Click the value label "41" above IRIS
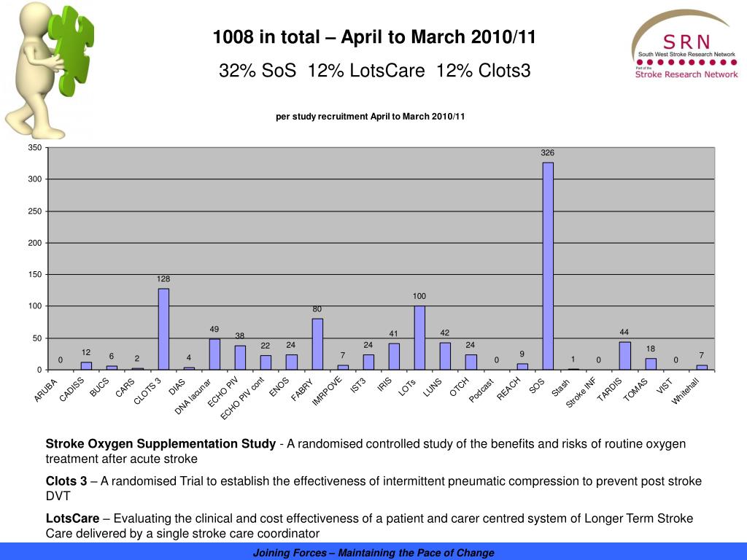The width and height of the screenshot is (747, 560). click(393, 334)
